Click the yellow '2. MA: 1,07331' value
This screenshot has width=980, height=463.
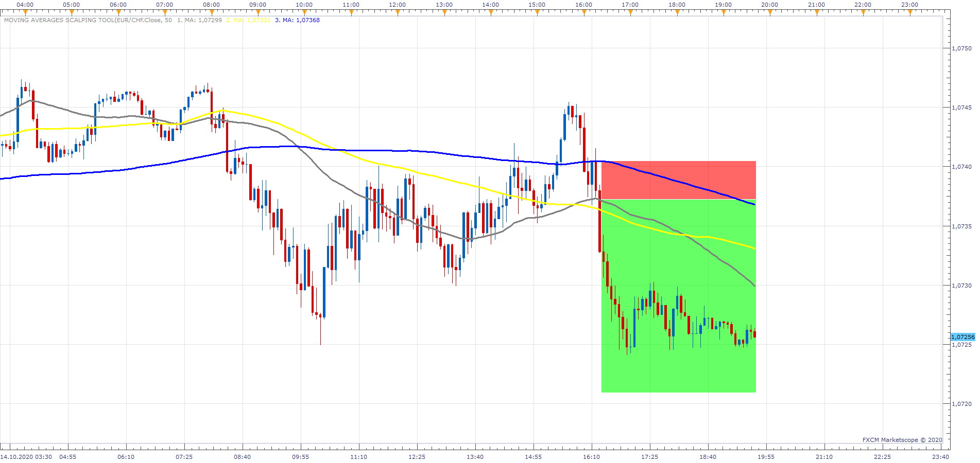pyautogui.click(x=248, y=20)
